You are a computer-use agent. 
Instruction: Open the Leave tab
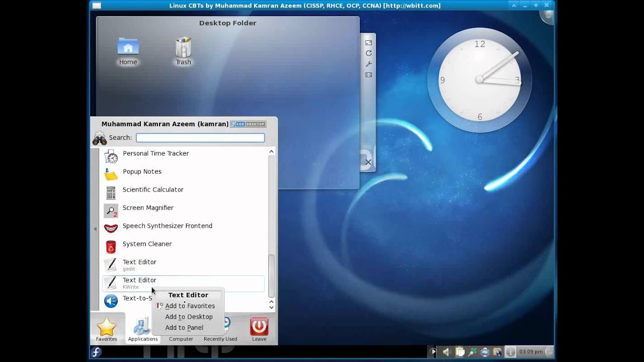tap(259, 329)
